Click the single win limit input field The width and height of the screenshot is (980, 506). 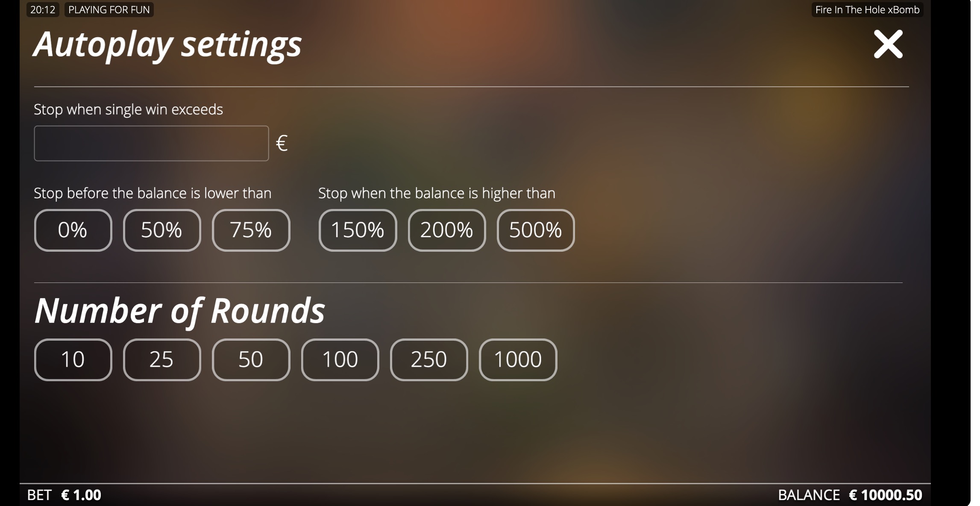coord(151,144)
